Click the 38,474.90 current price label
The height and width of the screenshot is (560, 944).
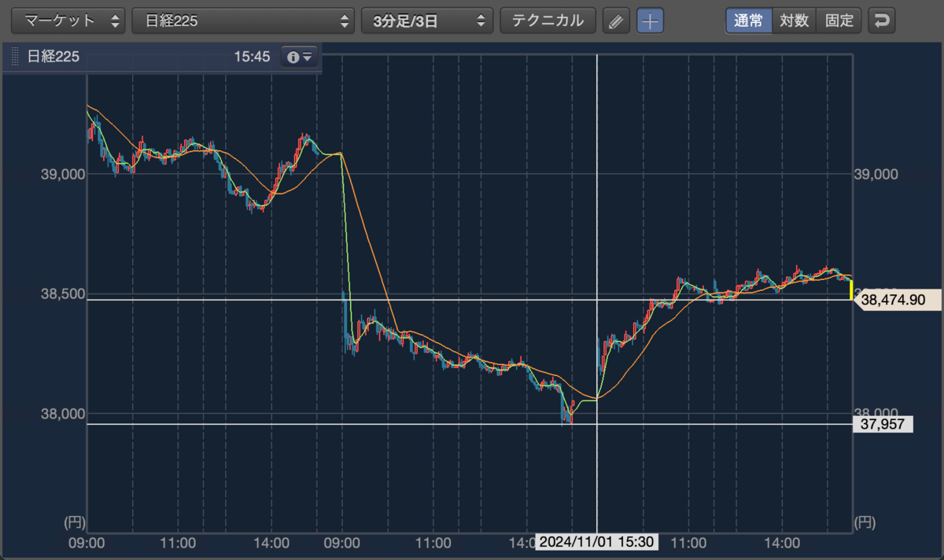coord(896,300)
